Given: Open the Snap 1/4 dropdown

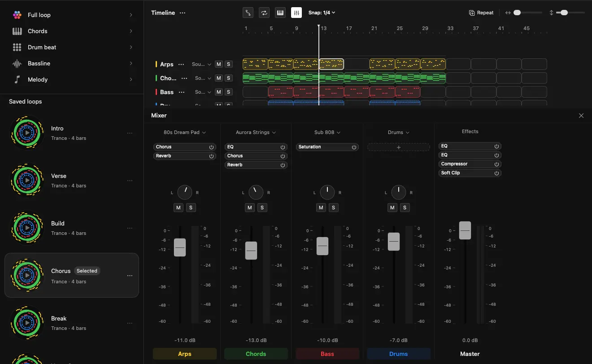Looking at the screenshot, I should point(322,13).
